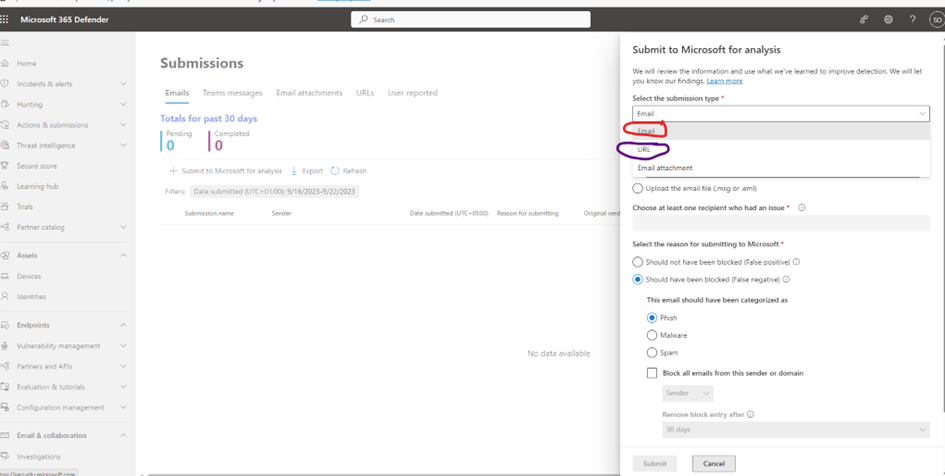
Task: Choose the Phish category radio button
Action: (x=651, y=318)
